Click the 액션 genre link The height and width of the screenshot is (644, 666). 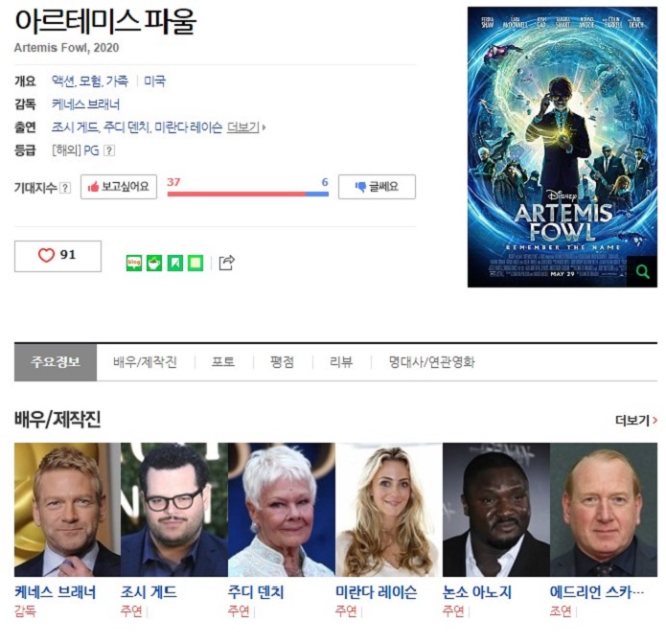(x=63, y=80)
